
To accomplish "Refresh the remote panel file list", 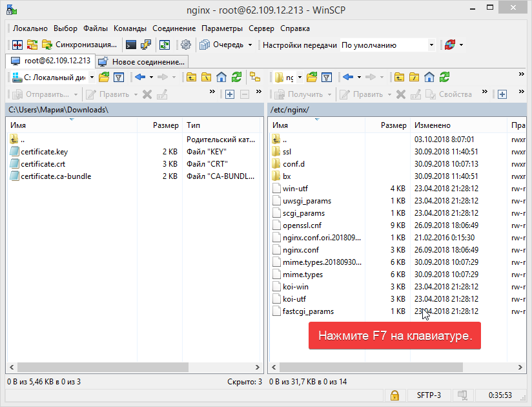I will (444, 78).
